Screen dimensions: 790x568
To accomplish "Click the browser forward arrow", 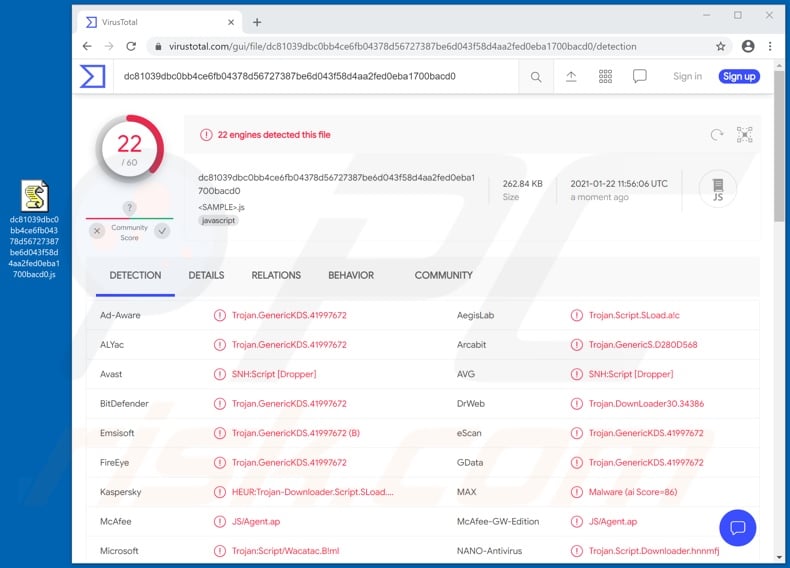I will (109, 46).
